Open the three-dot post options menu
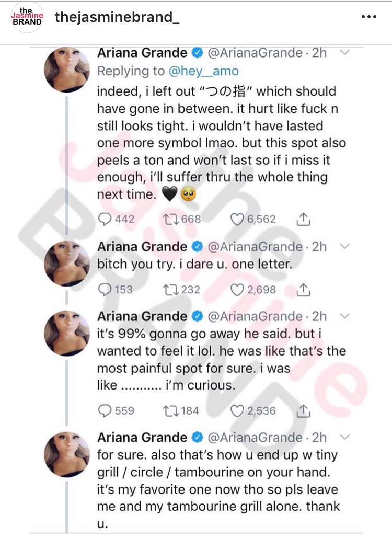Image resolution: width=392 pixels, height=538 pixels. (x=369, y=17)
